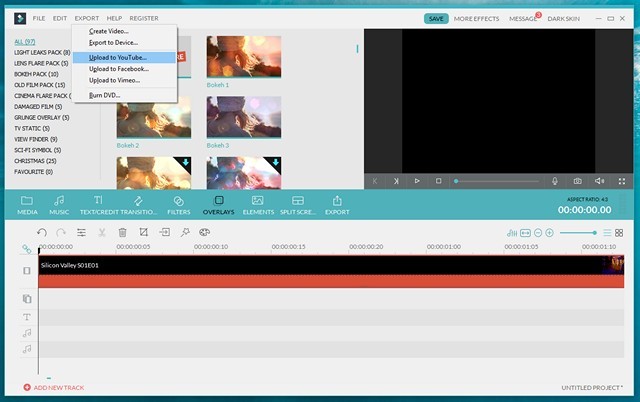Image resolution: width=640 pixels, height=402 pixels.
Task: Click the Redo arrow icon
Action: (x=61, y=232)
